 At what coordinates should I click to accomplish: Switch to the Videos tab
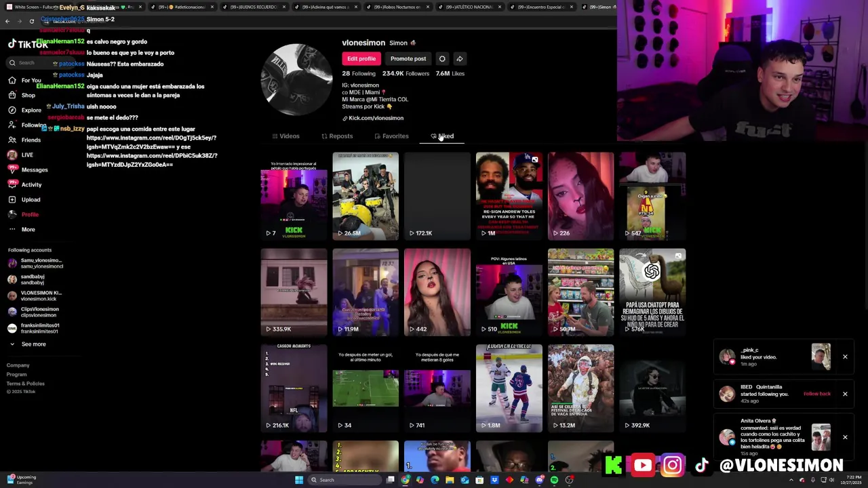[x=285, y=136]
